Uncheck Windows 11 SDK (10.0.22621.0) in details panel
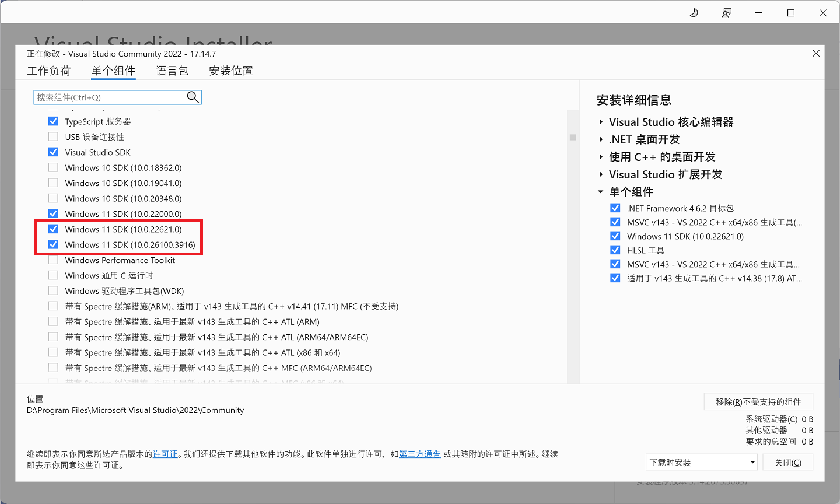This screenshot has width=840, height=504. [615, 236]
